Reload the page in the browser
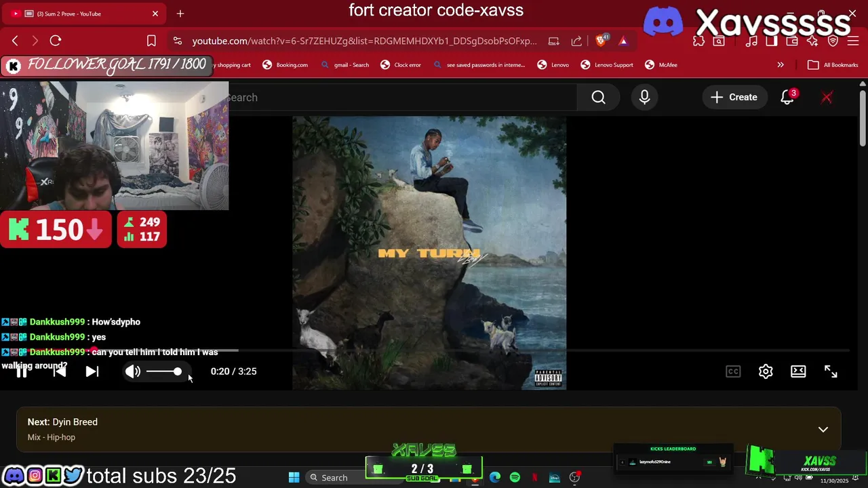Screen dimensions: 868x488 pyautogui.click(x=56, y=41)
